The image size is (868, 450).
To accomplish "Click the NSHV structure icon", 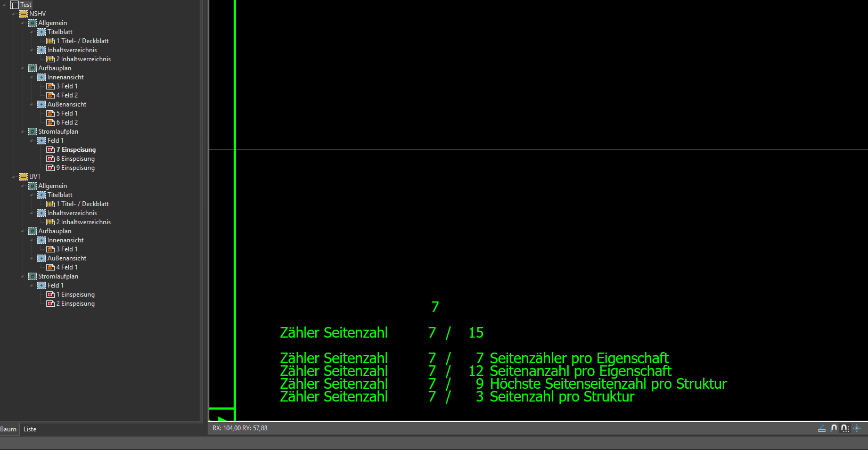I will coord(23,14).
